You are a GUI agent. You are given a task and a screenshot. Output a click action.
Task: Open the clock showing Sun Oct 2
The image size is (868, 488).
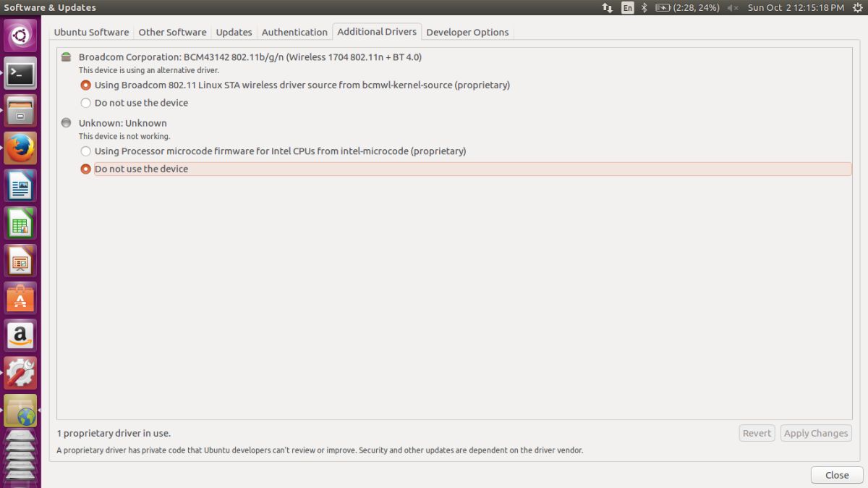click(x=796, y=7)
